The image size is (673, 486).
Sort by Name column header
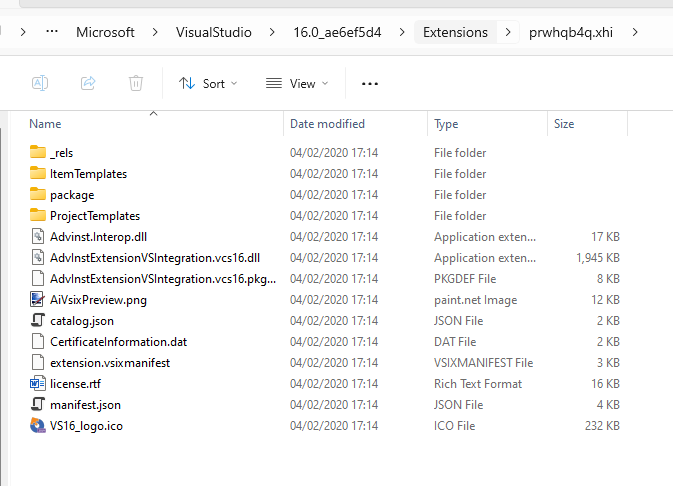click(45, 124)
